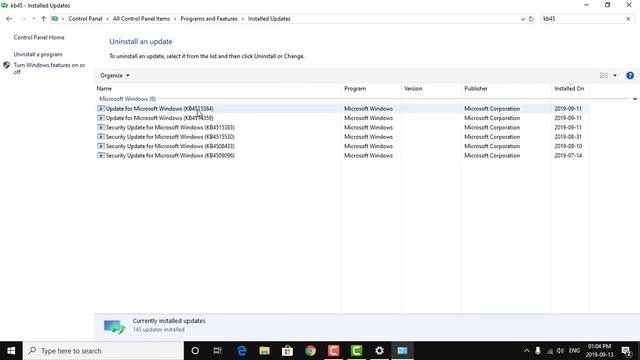The height and width of the screenshot is (360, 640).
Task: Open the Windows Start menu
Action: pyautogui.click(x=11, y=351)
